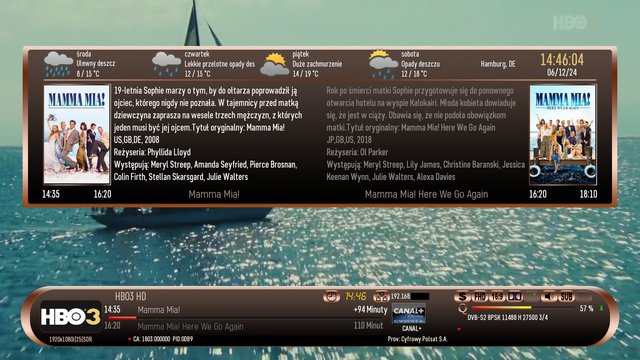Open the Here We Go Again poster
This screenshot has height=360, width=640.
(x=562, y=134)
